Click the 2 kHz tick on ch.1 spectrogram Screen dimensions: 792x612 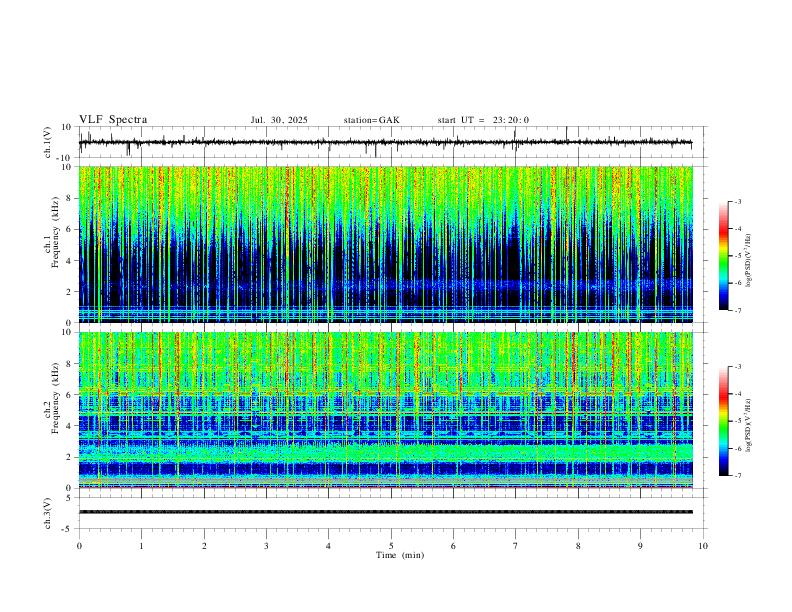(x=69, y=292)
